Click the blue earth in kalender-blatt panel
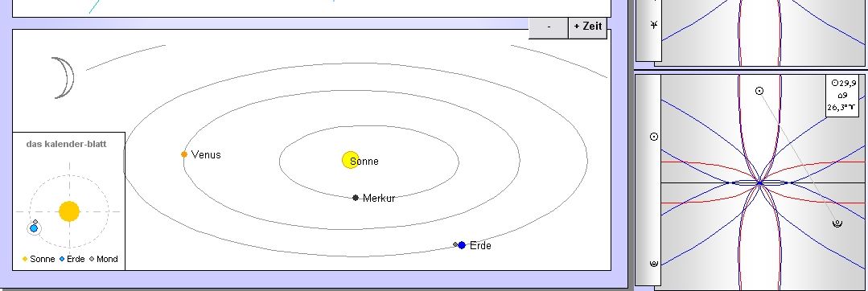The image size is (868, 291). click(34, 228)
